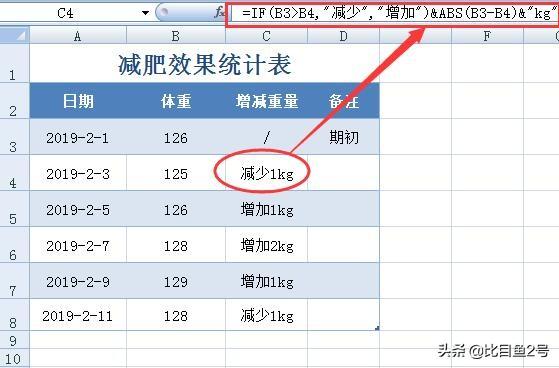
Task: Select row 6 header
Action: [x=14, y=245]
